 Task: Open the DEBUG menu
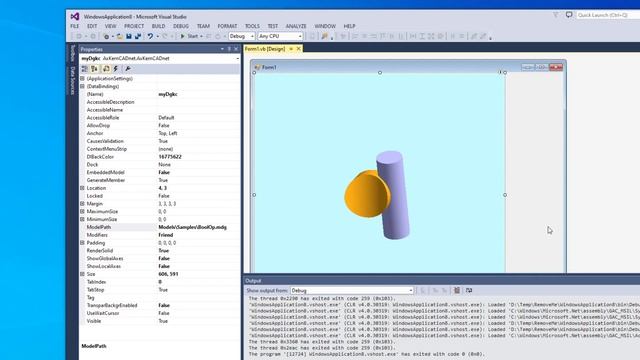pos(181,26)
